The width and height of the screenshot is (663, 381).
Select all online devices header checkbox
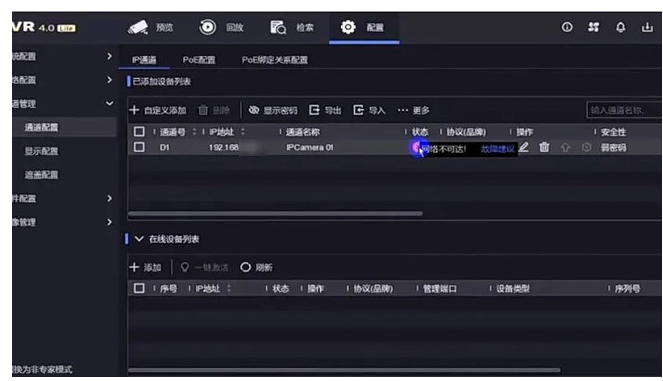(139, 288)
